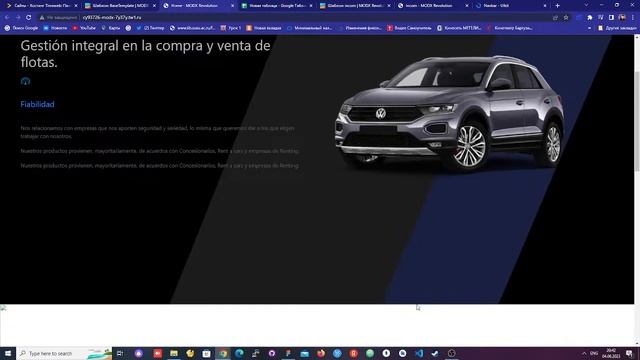
Task: Click the broken image icon below the banner
Action: point(3,308)
